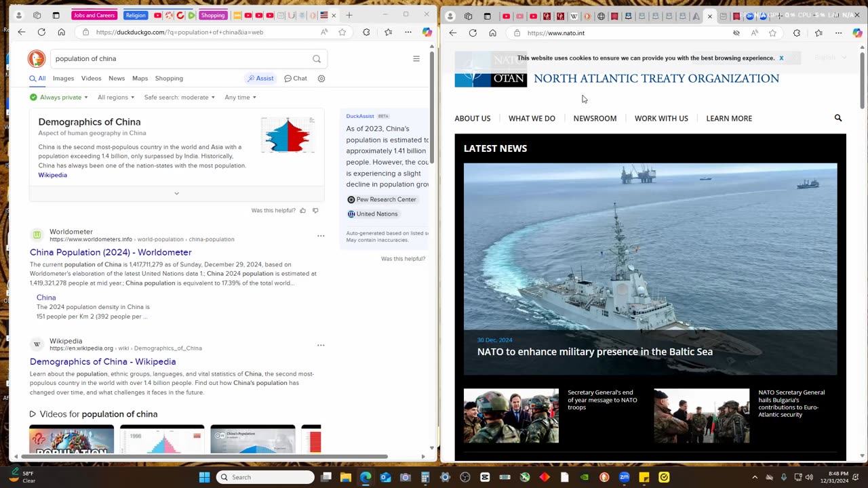
Task: Open the Jobs and Careers tab group
Action: pos(95,15)
